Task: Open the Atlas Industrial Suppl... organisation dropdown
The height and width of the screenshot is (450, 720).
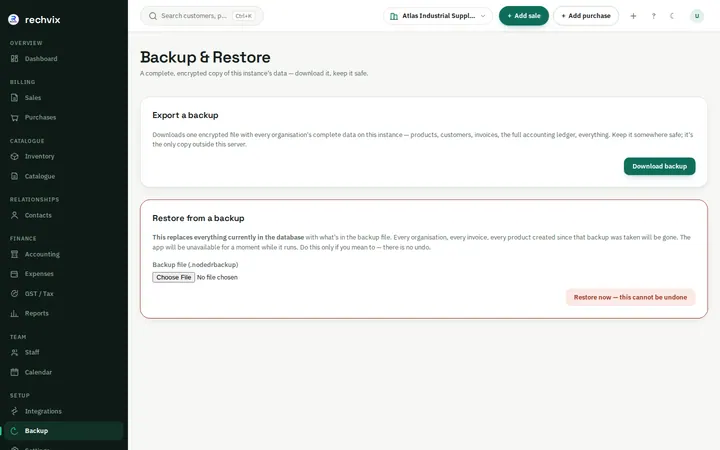Action: pyautogui.click(x=438, y=16)
